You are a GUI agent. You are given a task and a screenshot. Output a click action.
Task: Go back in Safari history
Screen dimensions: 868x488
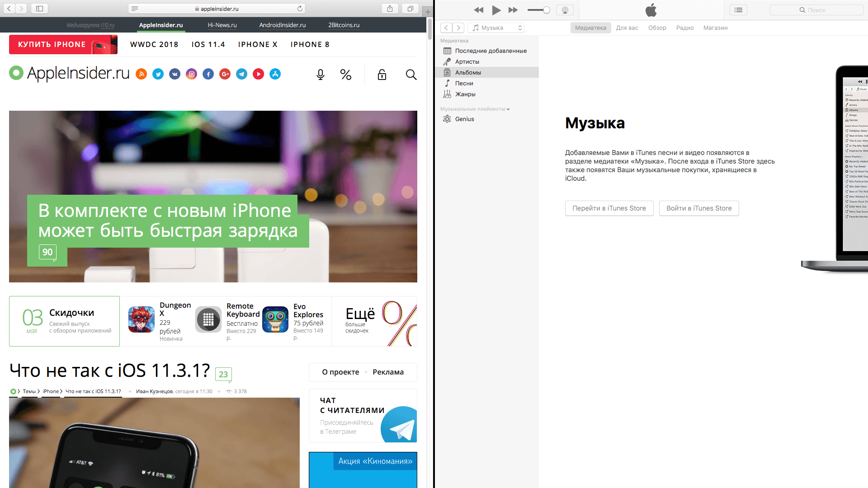click(9, 9)
